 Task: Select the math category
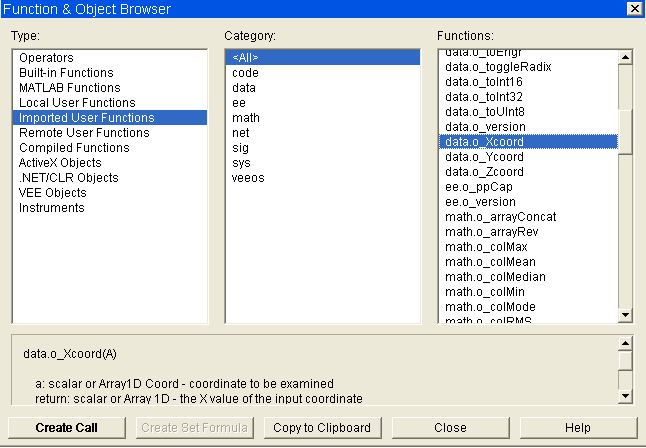tap(246, 118)
